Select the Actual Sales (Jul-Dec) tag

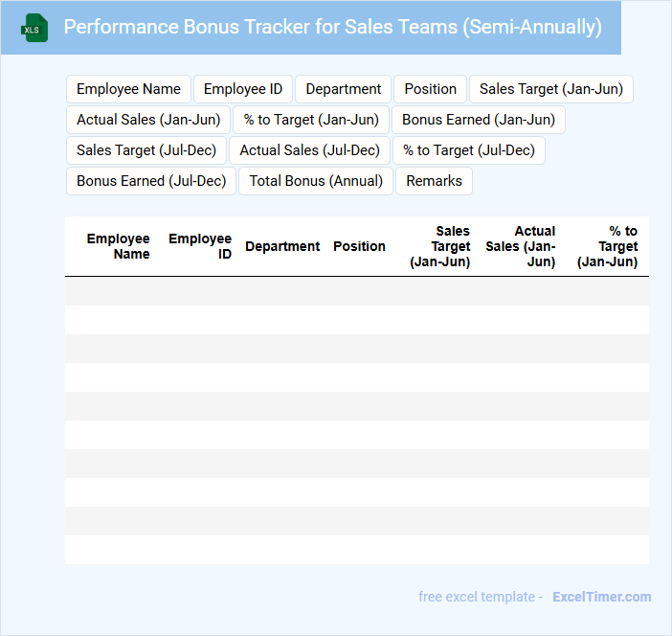309,150
